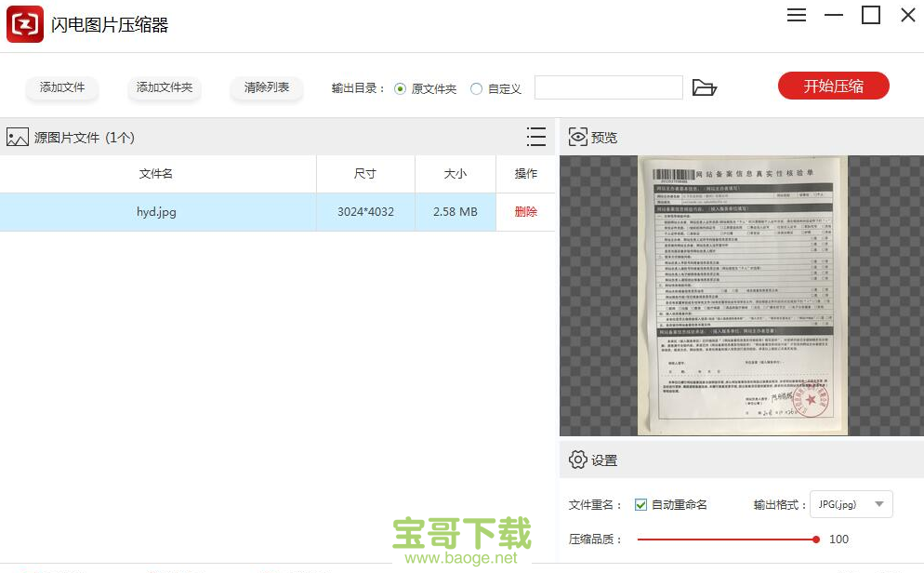Click the image icon next to 源图片文件
The height and width of the screenshot is (573, 924).
point(19,137)
